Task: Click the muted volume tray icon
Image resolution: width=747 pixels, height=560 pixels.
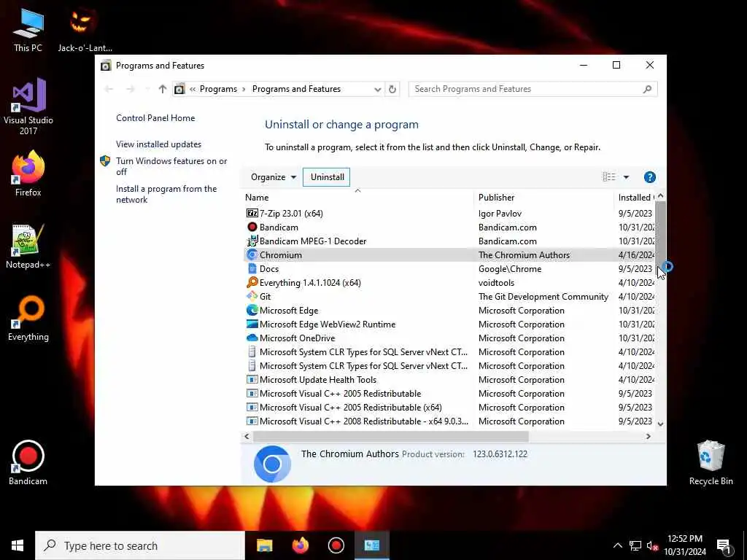Action: (653, 545)
